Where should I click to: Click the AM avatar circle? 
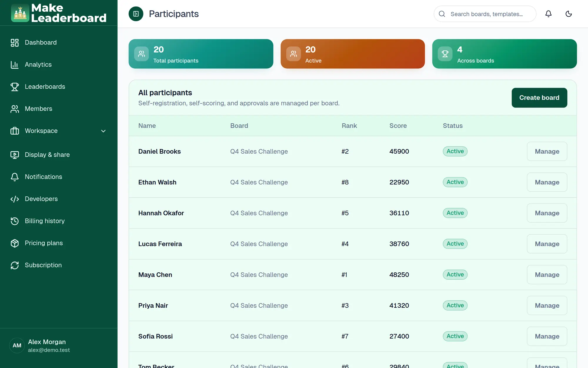click(17, 346)
